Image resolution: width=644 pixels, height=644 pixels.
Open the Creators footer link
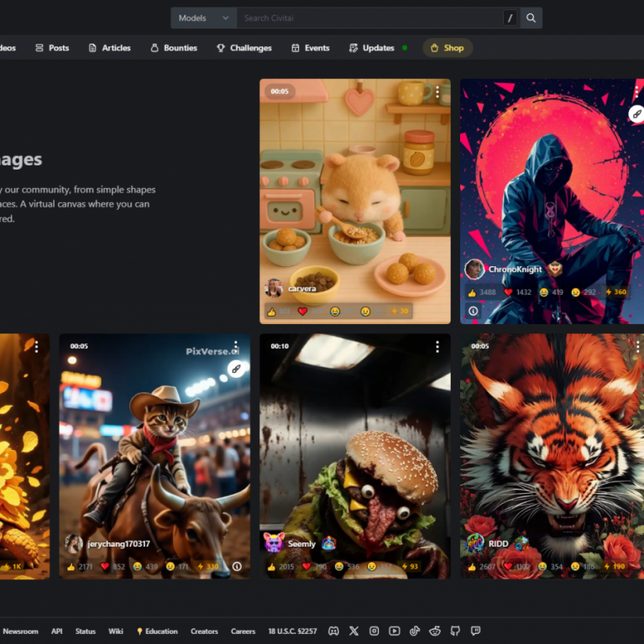point(204,631)
